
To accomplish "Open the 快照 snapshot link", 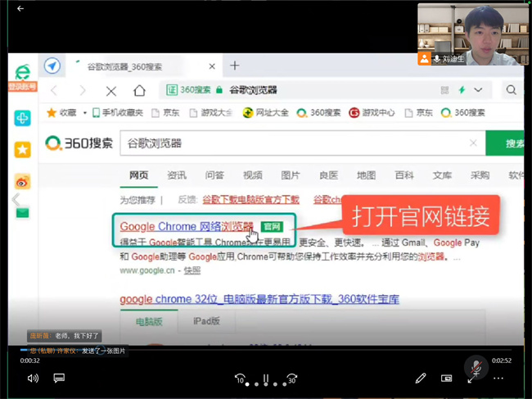I will click(192, 270).
